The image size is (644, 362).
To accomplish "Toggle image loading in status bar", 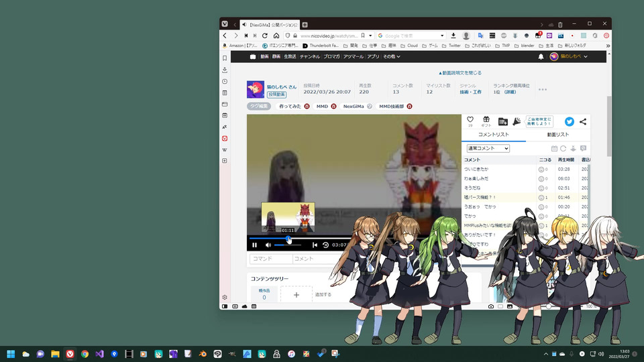I will tap(510, 306).
